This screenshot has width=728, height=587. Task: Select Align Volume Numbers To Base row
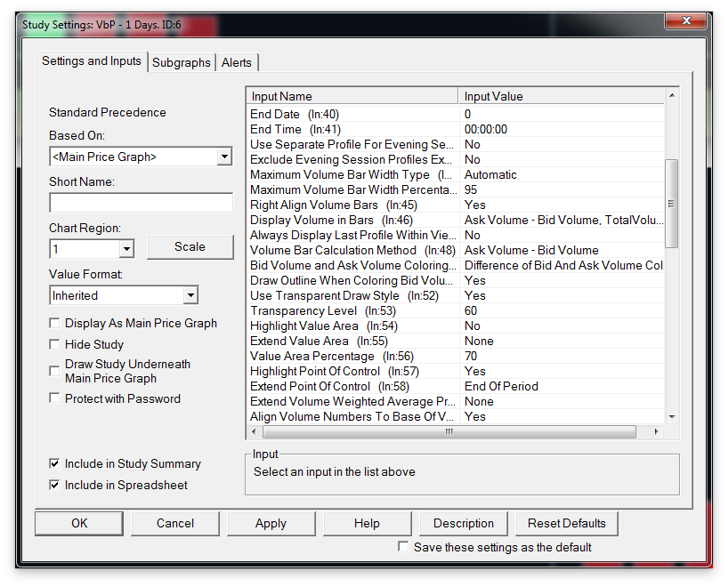pyautogui.click(x=456, y=416)
